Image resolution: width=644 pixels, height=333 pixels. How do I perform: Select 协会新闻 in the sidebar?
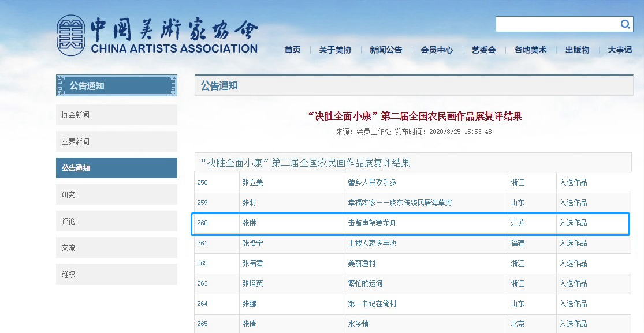coord(116,115)
